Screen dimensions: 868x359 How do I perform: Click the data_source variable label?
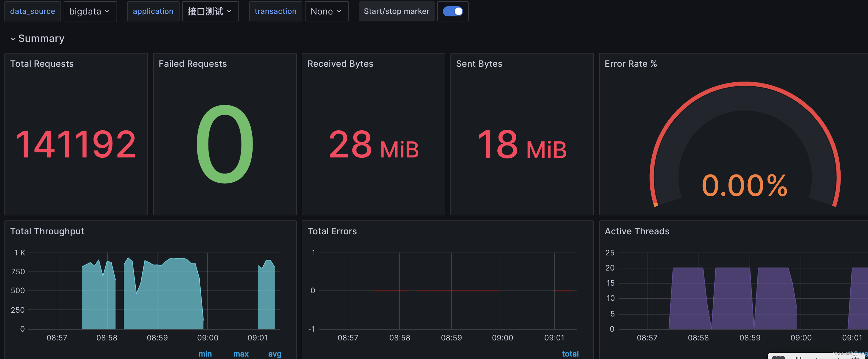click(x=33, y=11)
